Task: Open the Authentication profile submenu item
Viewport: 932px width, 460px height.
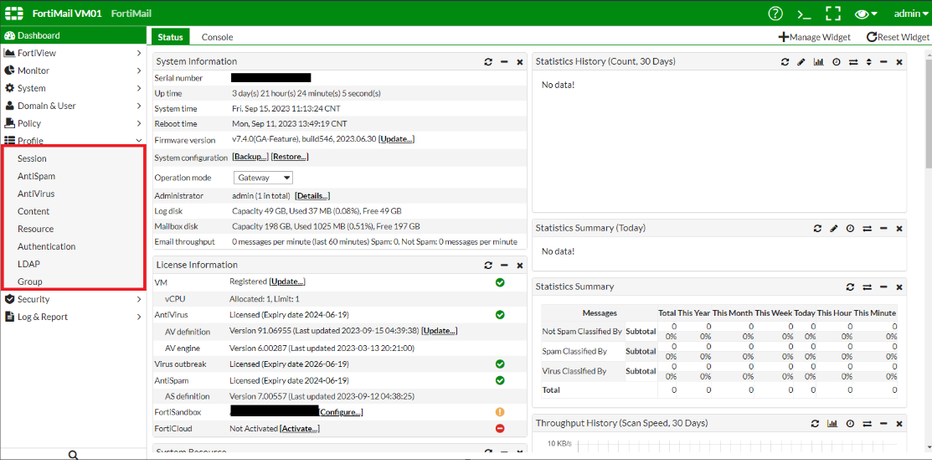Action: click(46, 247)
